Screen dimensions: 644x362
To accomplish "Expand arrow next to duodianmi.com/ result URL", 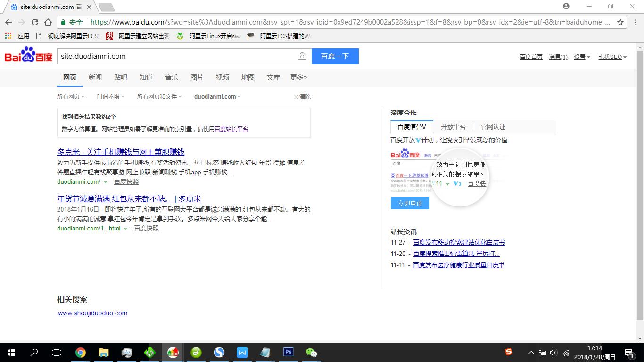I will [x=105, y=182].
